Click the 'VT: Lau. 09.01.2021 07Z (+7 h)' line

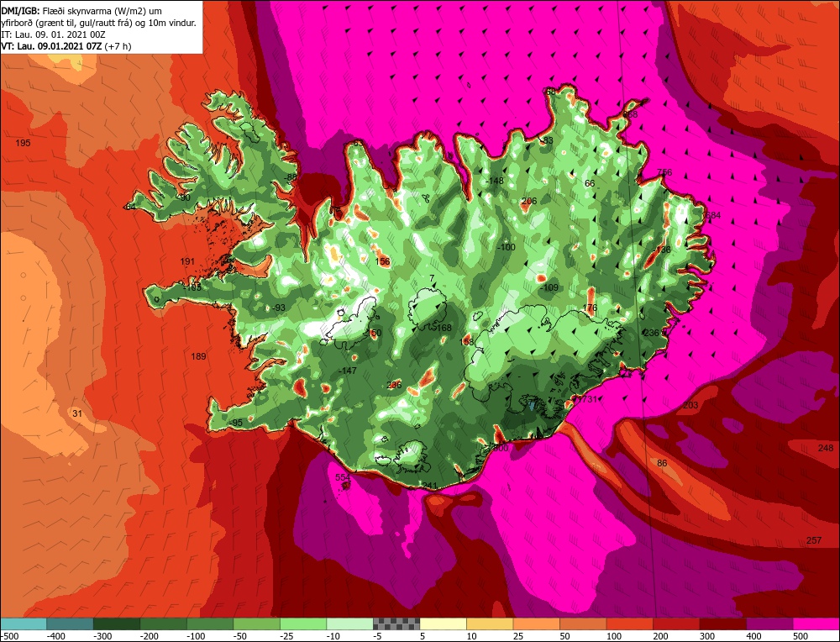click(66, 46)
